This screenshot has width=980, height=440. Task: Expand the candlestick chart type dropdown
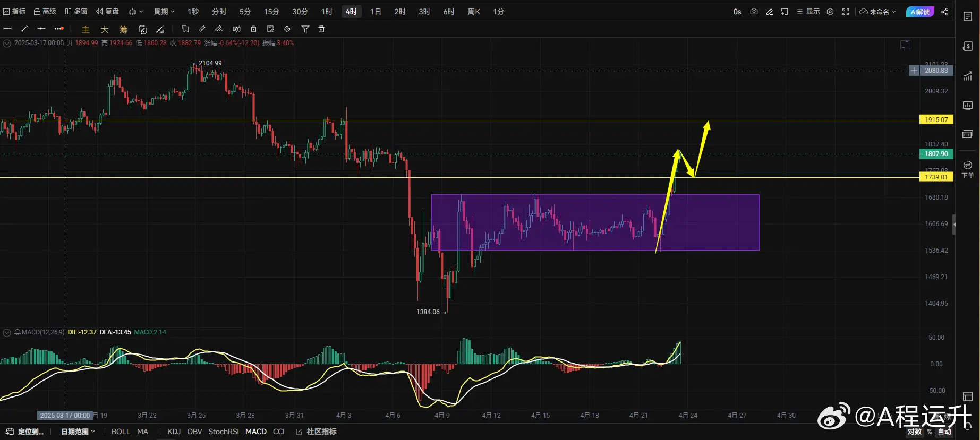(x=136, y=12)
